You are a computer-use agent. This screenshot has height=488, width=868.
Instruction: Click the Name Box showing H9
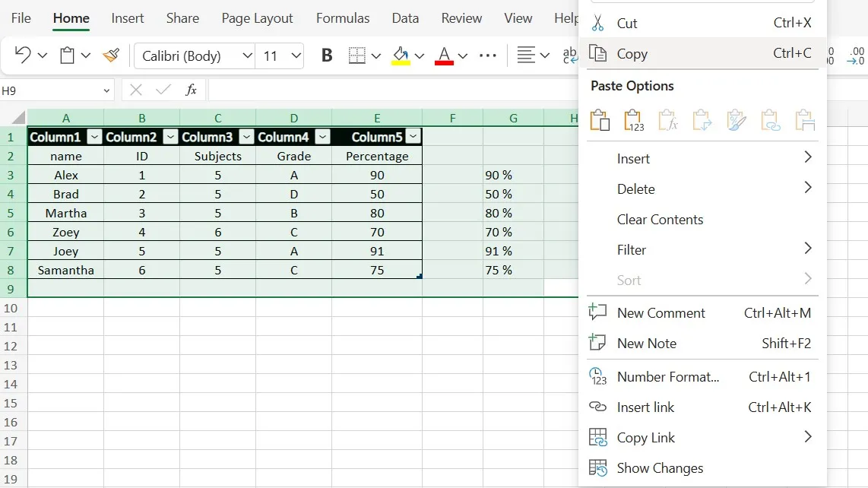pyautogui.click(x=56, y=90)
